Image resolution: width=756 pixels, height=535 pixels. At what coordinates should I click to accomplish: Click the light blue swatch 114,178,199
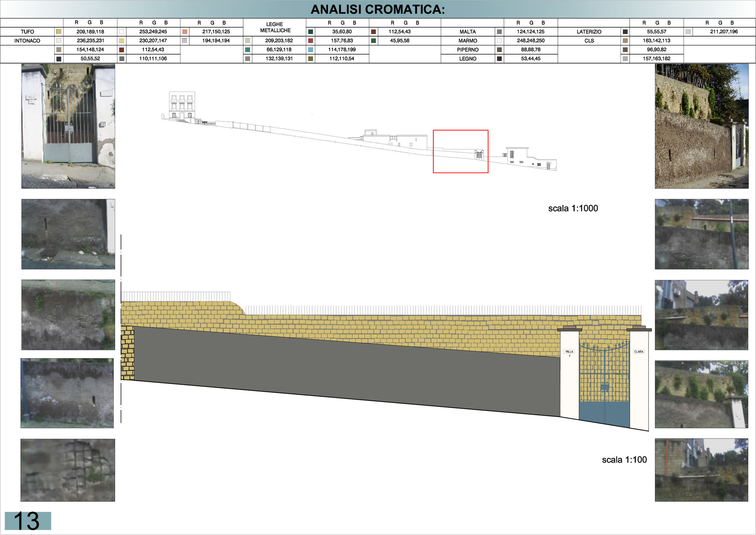pyautogui.click(x=310, y=49)
